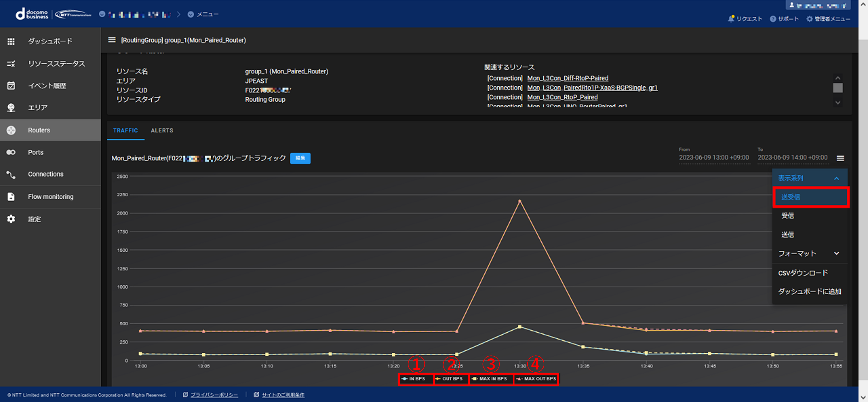
Task: Click the docomo business logo
Action: pos(32,14)
